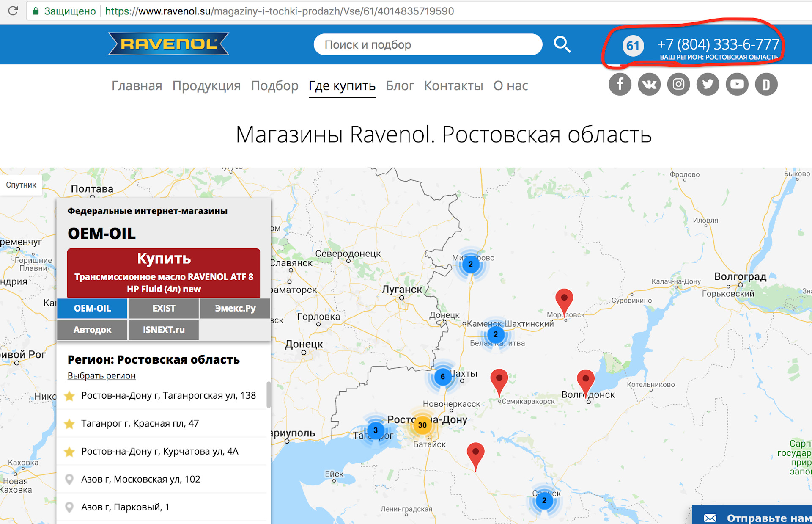Screen dimensions: 812x524
Task: Toggle Спутник map view
Action: [21, 185]
